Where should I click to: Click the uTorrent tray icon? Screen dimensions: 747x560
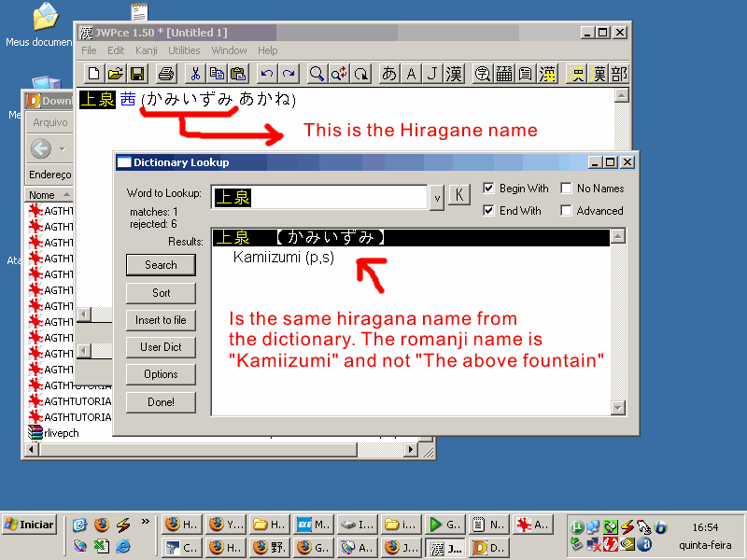(576, 526)
